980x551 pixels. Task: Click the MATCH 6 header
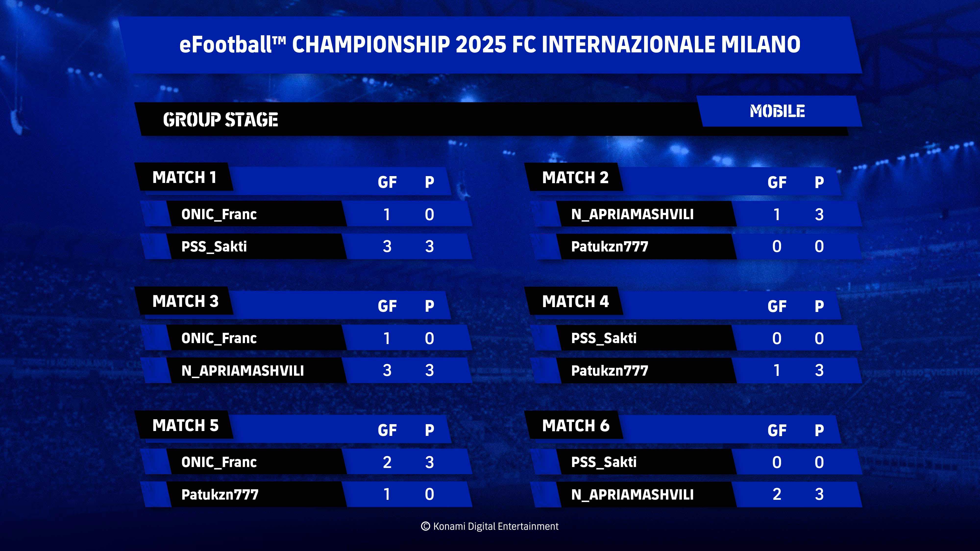576,426
